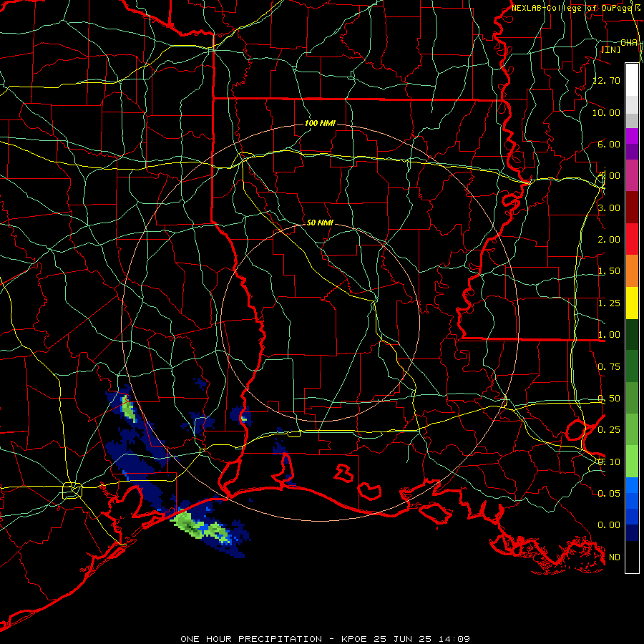Click the 2.00 legend value
This screenshot has height=644, width=644.
pos(609,240)
